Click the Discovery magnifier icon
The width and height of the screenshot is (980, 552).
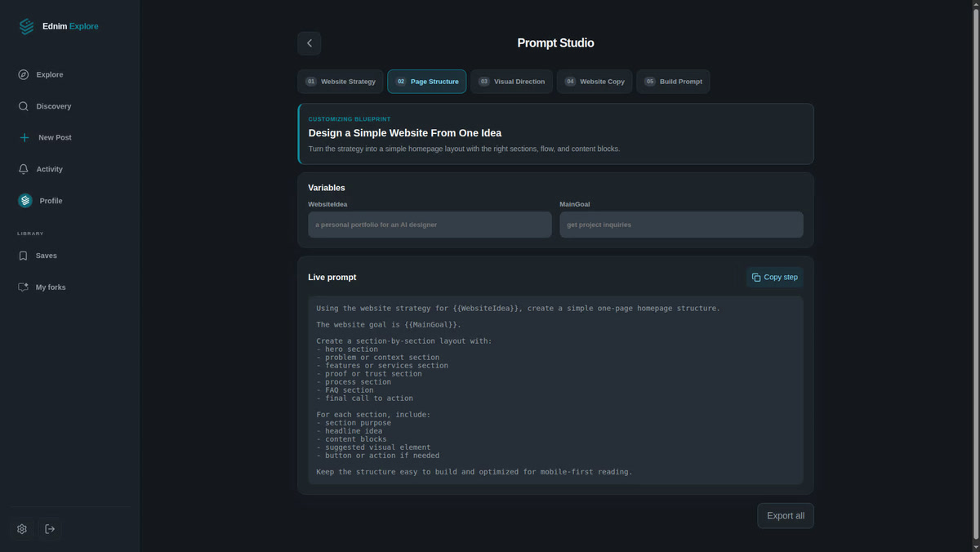coord(24,106)
